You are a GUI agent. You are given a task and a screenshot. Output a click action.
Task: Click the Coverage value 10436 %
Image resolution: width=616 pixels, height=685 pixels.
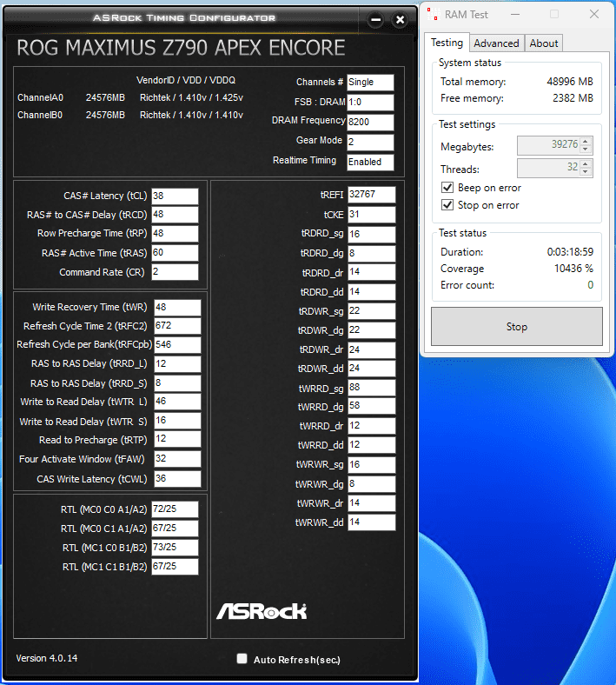(573, 269)
